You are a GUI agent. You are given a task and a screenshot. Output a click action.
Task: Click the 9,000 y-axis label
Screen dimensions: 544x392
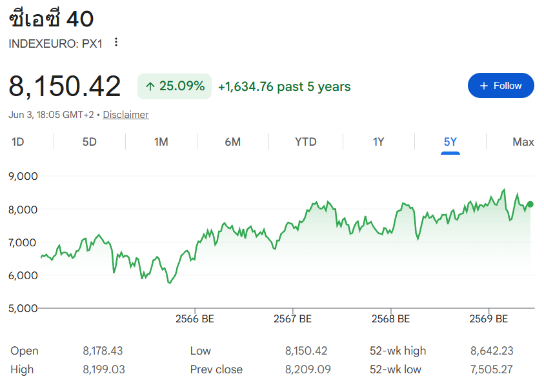(x=23, y=176)
